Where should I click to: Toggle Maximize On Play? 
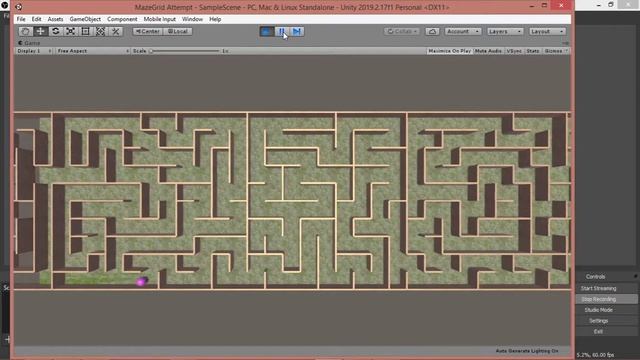[x=449, y=51]
